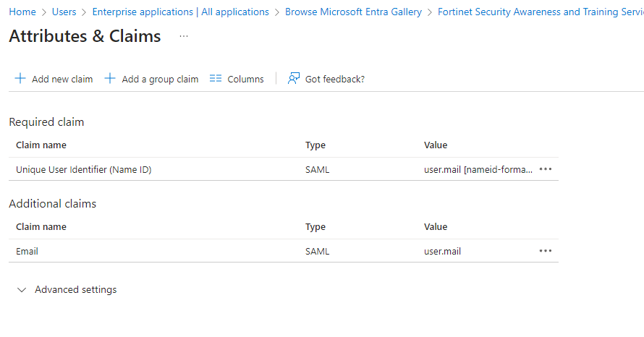
Task: Select the Unique User Identifier (Name ID) claim
Action: [83, 170]
